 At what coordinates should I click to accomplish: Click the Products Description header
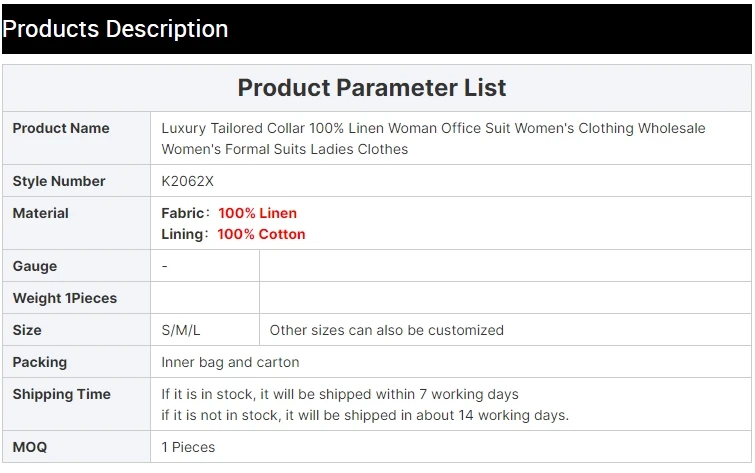coord(116,29)
